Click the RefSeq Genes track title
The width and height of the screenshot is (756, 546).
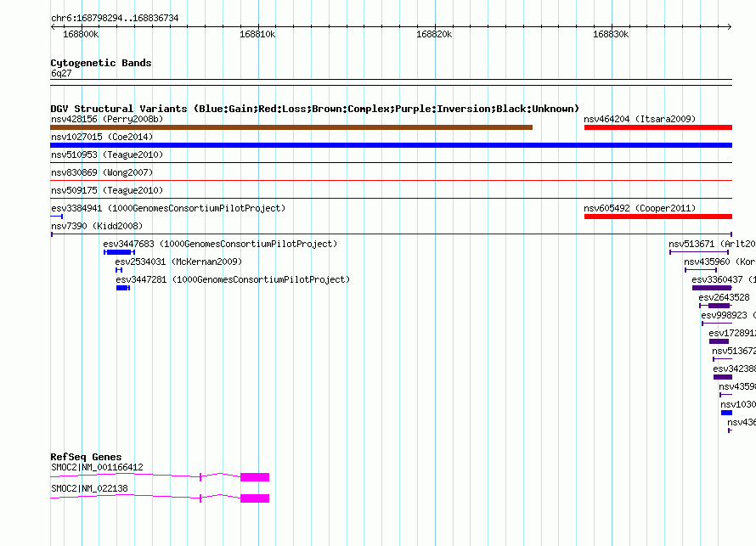point(87,457)
